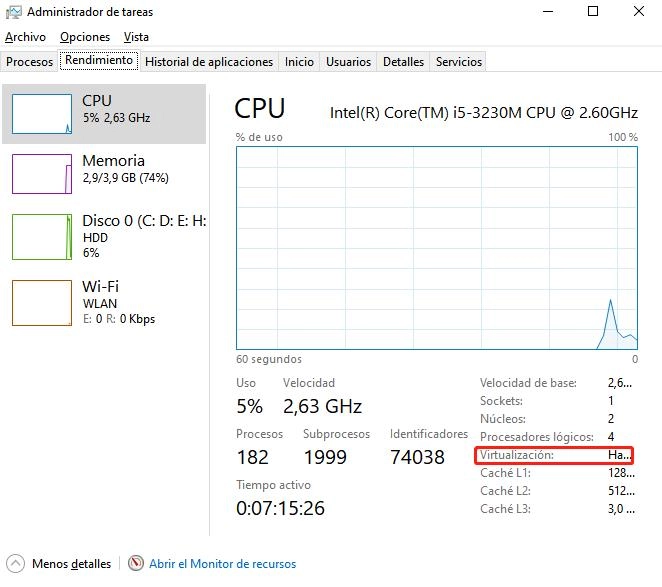
Task: Switch to Historial de aplicaciones tab
Action: pos(209,62)
